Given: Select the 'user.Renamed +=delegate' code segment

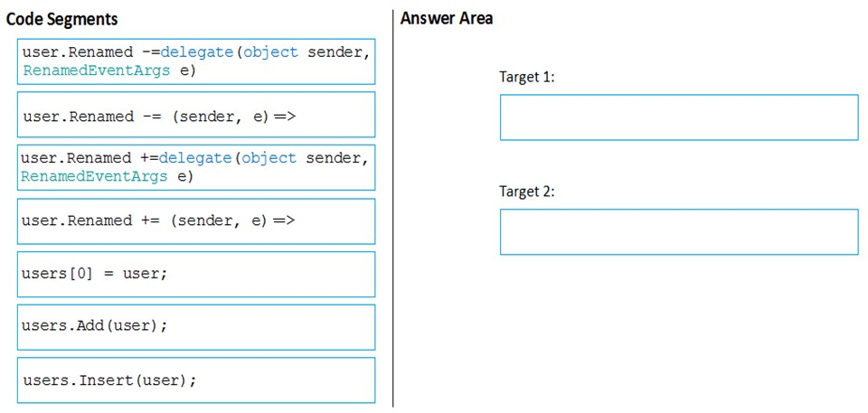Looking at the screenshot, I should point(196,167).
